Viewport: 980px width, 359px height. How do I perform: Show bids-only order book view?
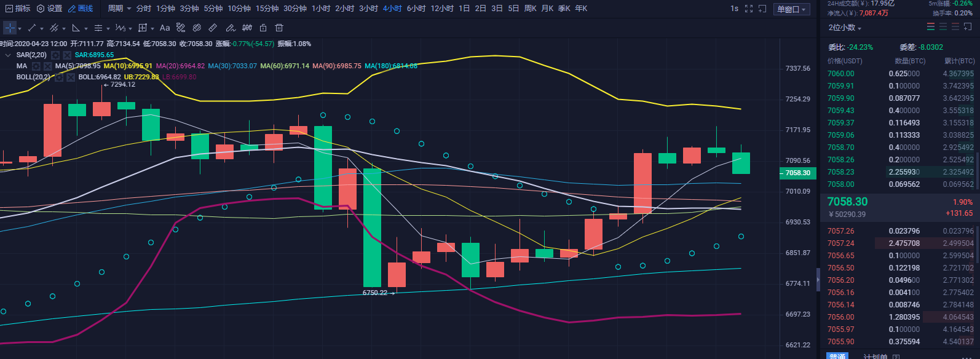pos(943,27)
